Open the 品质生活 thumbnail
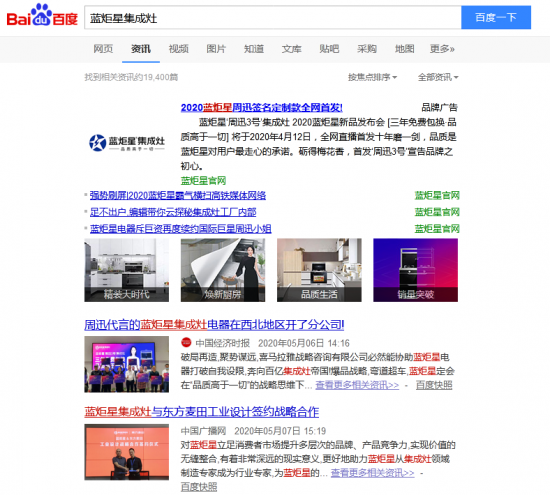This screenshot has width=550, height=495. point(319,270)
